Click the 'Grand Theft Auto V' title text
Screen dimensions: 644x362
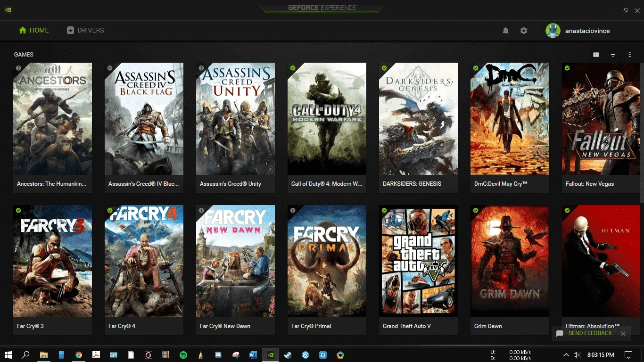407,326
